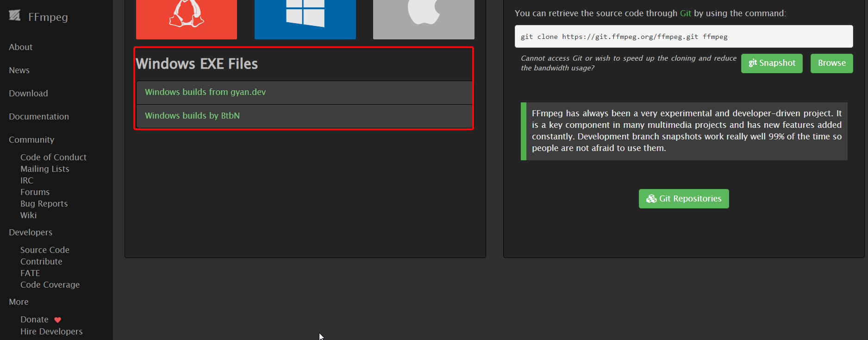Select the Windows logo tile
Screen dimensions: 868x340
[305, 19]
